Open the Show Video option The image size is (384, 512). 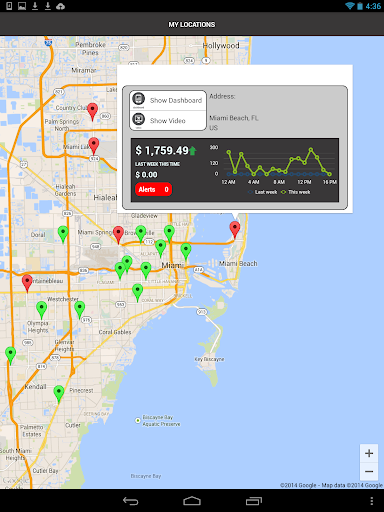click(x=168, y=120)
